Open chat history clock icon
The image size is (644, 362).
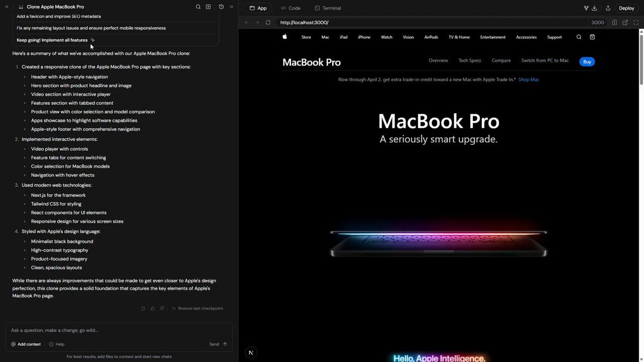pos(221,7)
